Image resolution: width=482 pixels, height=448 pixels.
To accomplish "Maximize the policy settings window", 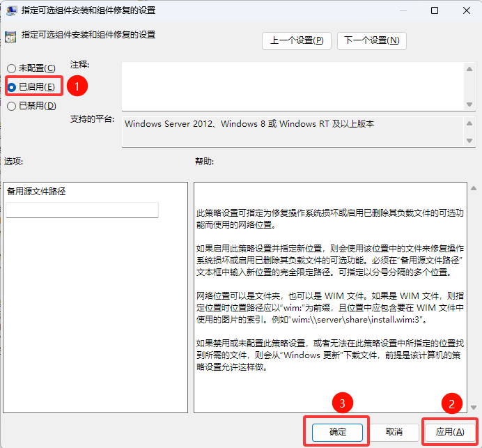I will point(435,10).
